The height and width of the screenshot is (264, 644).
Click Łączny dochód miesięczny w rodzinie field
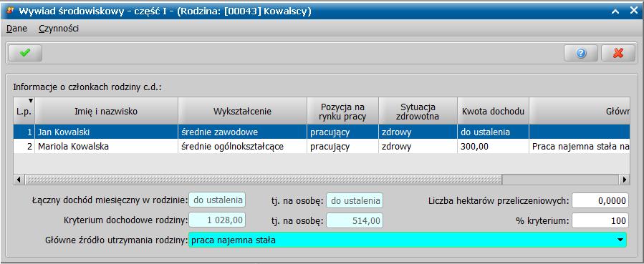click(x=217, y=200)
